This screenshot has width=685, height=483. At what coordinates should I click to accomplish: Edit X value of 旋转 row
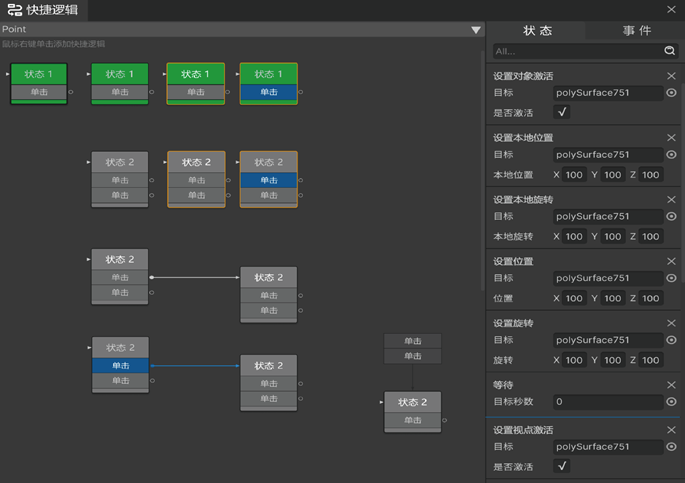point(574,360)
